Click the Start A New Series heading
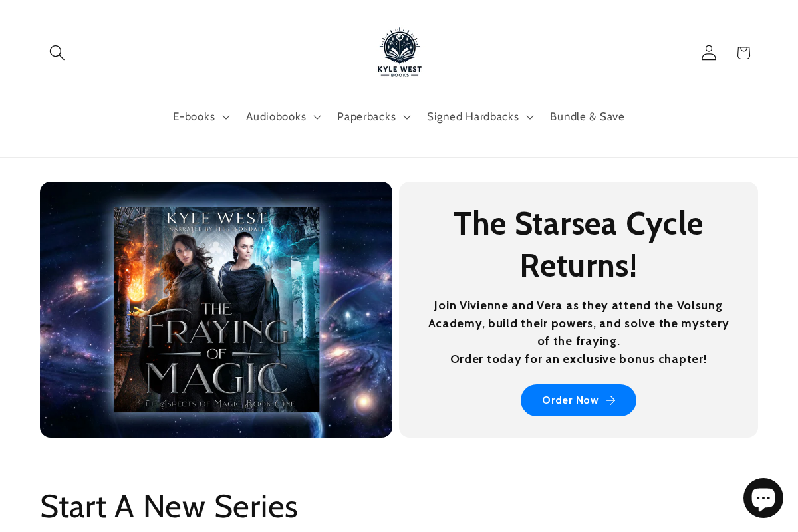The image size is (798, 532). point(169,506)
